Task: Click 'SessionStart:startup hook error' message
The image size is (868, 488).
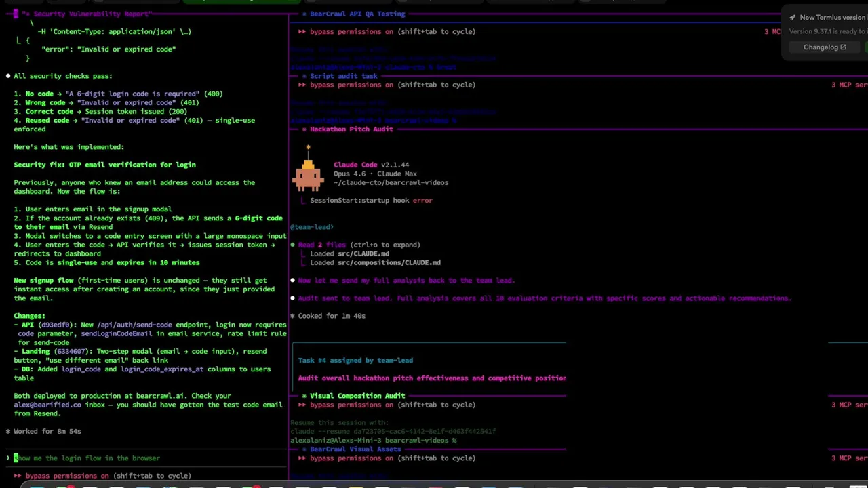Action: [x=371, y=201]
